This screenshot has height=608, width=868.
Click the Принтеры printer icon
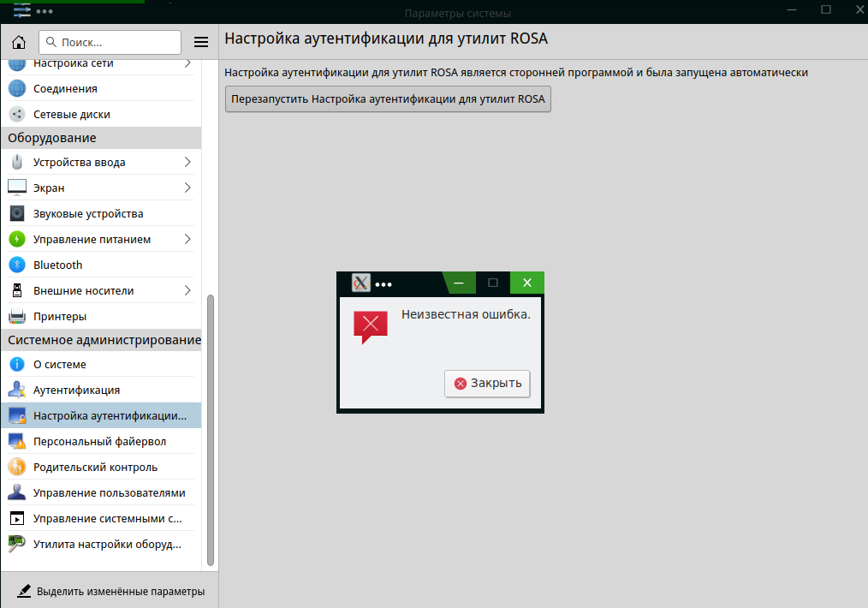pyautogui.click(x=17, y=316)
